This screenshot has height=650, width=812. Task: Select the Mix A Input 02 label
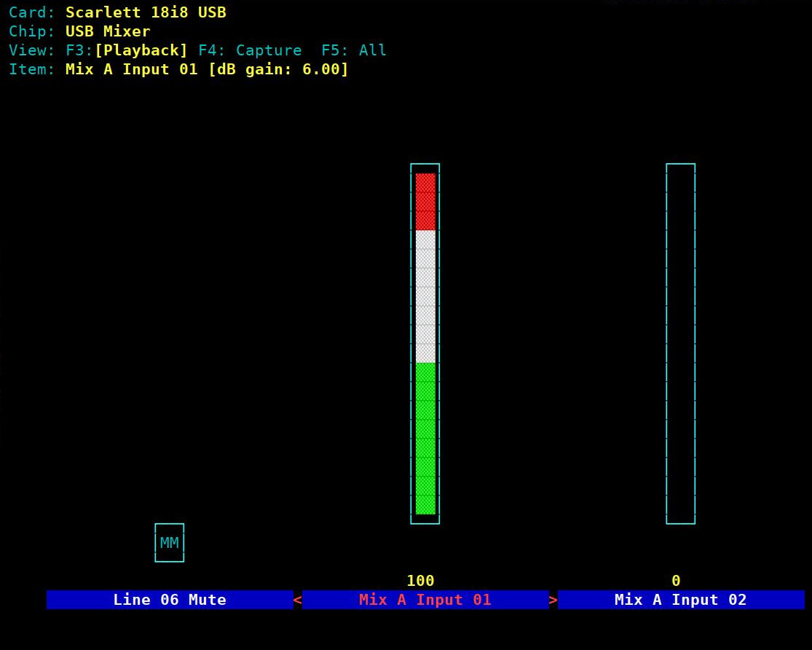coord(681,600)
